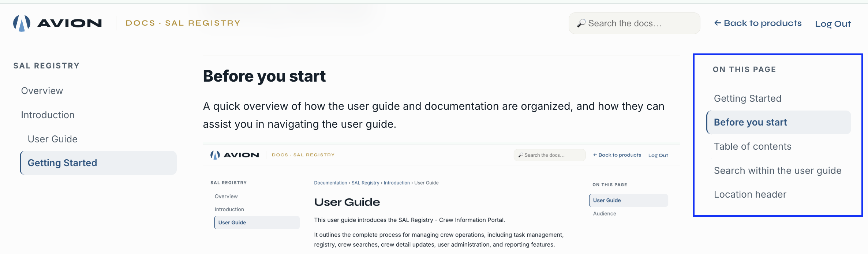
Task: Jump to Search within the user guide
Action: (x=778, y=171)
